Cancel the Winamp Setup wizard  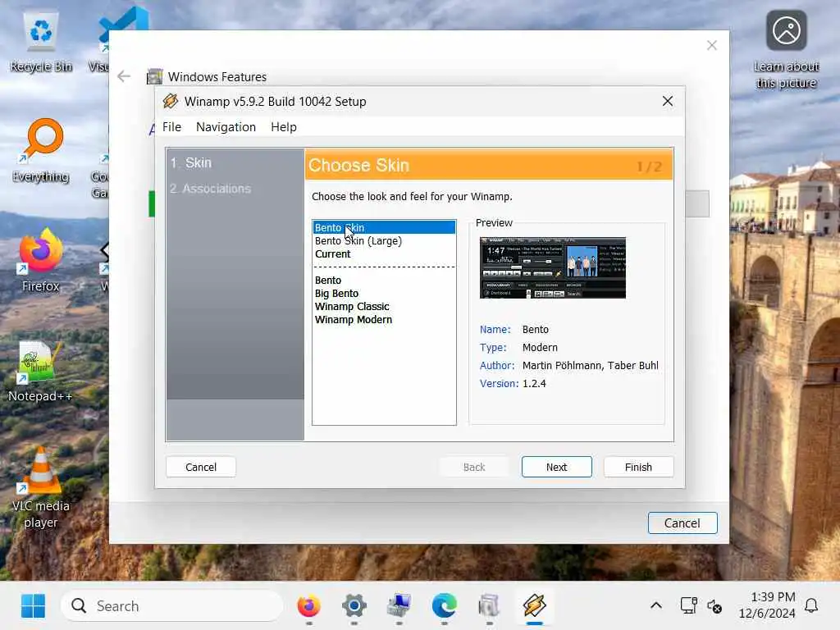pos(201,467)
